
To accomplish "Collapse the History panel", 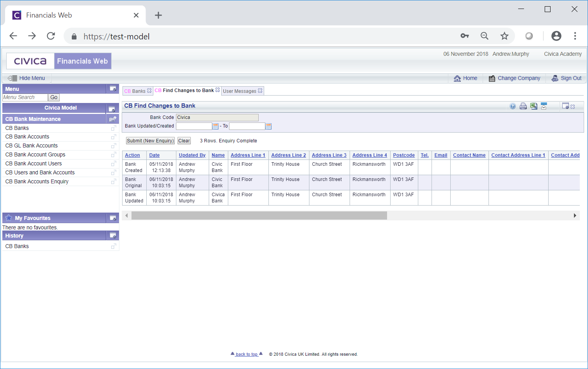I will (x=113, y=235).
